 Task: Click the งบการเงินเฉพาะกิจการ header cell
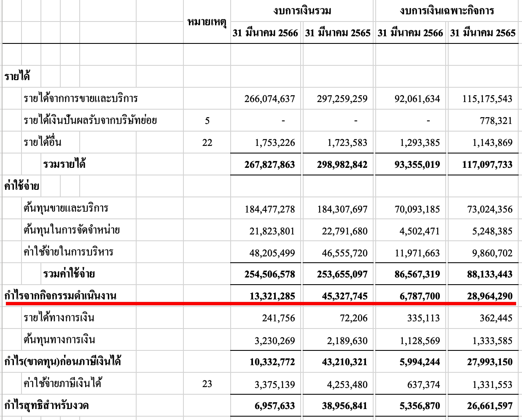click(447, 11)
